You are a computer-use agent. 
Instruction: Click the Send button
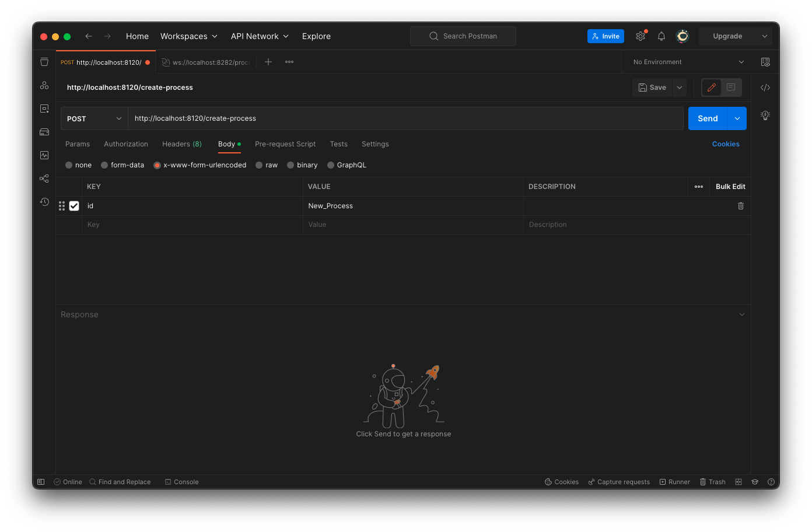pos(707,118)
